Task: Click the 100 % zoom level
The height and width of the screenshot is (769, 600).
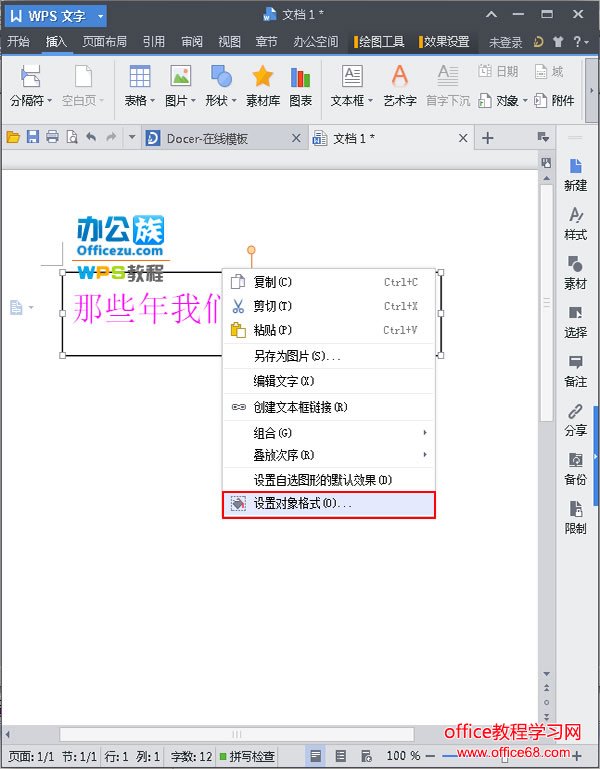Action: pos(403,756)
